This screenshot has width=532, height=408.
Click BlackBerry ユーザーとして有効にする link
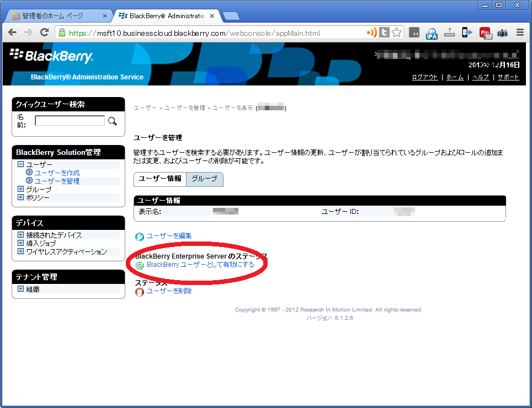coord(200,265)
